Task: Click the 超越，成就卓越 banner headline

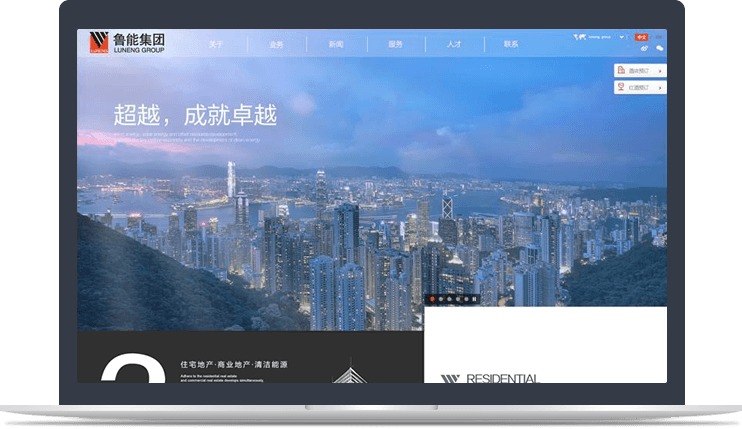Action: click(x=194, y=115)
